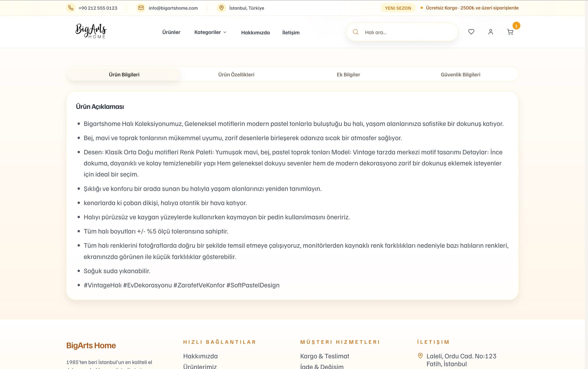This screenshot has height=369, width=588.
Task: Click the phone icon in top bar
Action: pyautogui.click(x=71, y=8)
